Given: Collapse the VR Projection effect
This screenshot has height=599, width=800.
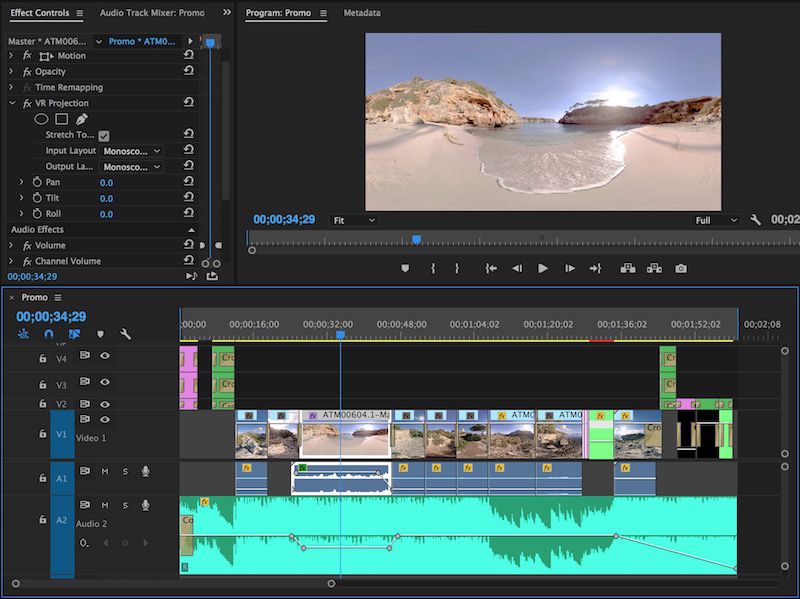Looking at the screenshot, I should point(12,103).
